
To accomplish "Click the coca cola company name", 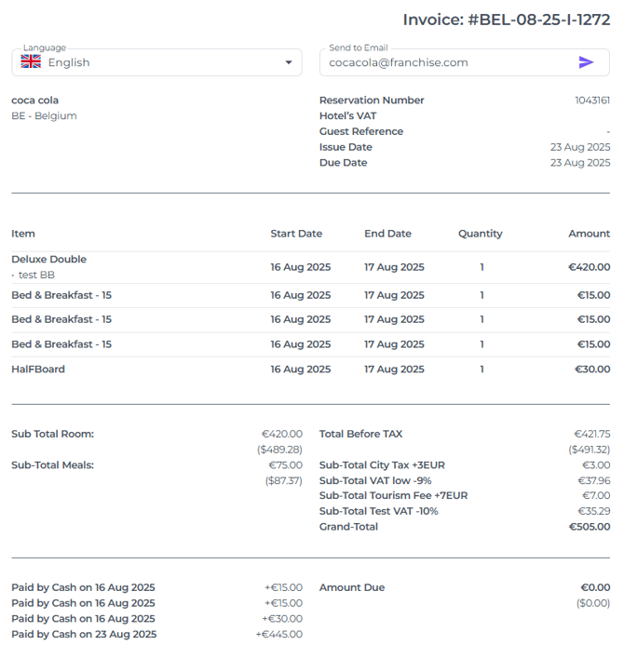I will click(x=35, y=101).
